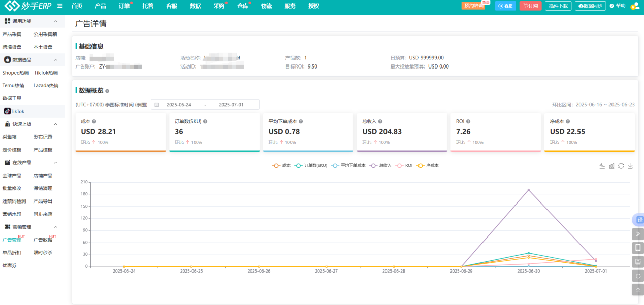This screenshot has width=644, height=305.
Task: Download the chart as an image
Action: coord(630,166)
